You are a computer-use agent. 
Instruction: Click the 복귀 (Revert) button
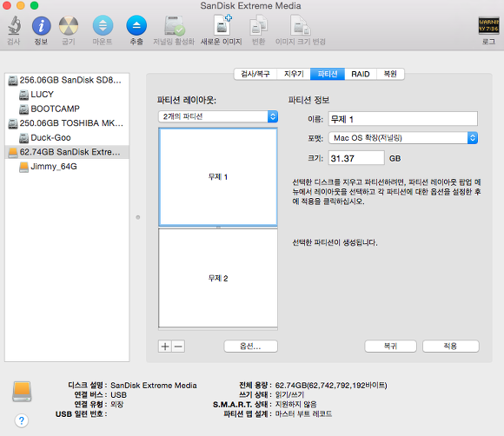click(390, 347)
